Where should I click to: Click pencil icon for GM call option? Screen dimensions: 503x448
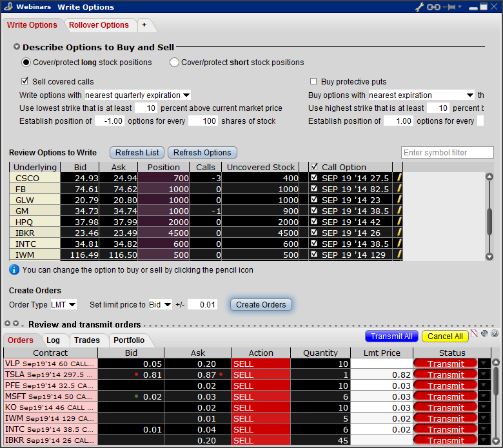click(x=399, y=211)
